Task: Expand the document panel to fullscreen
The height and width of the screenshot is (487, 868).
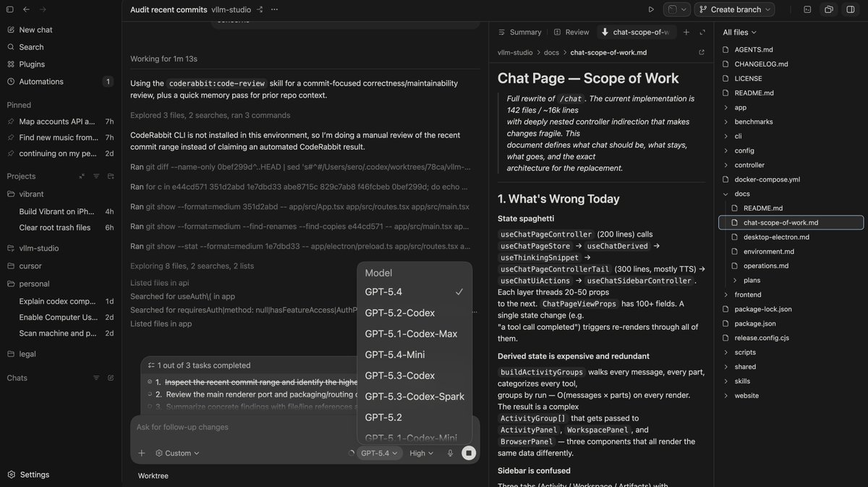Action: tap(702, 32)
